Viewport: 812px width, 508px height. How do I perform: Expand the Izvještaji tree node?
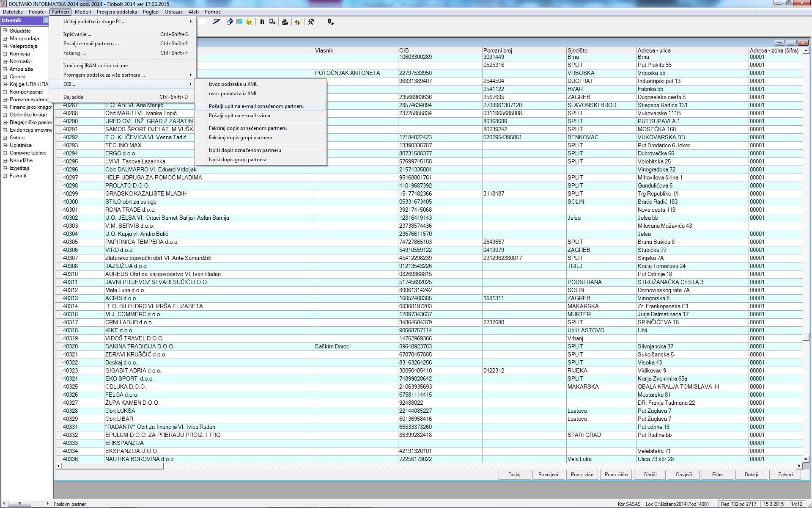click(5, 168)
